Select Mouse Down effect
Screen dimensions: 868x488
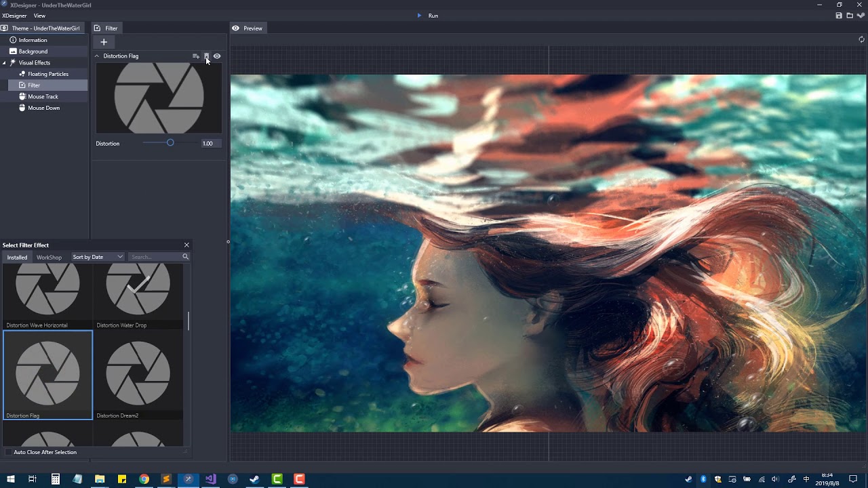[x=43, y=108]
